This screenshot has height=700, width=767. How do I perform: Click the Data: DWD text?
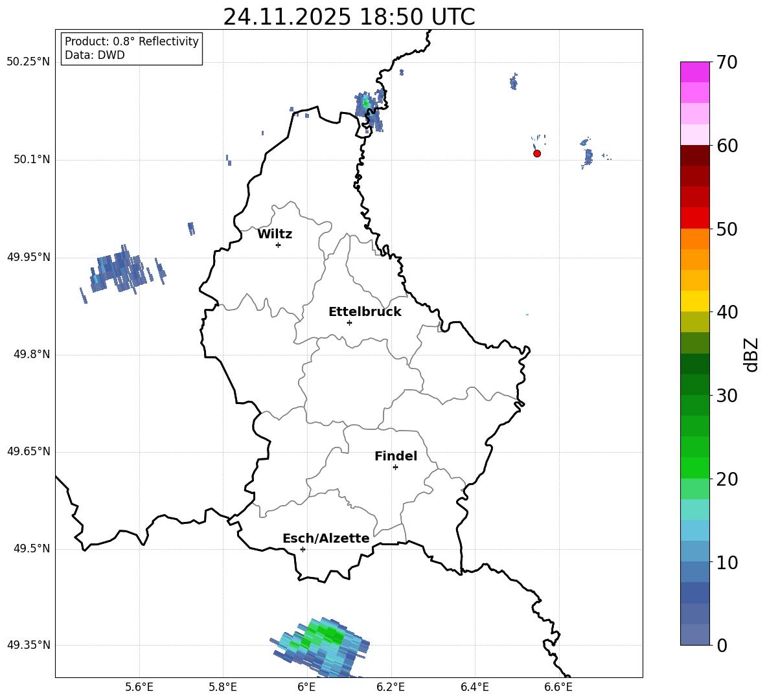95,55
